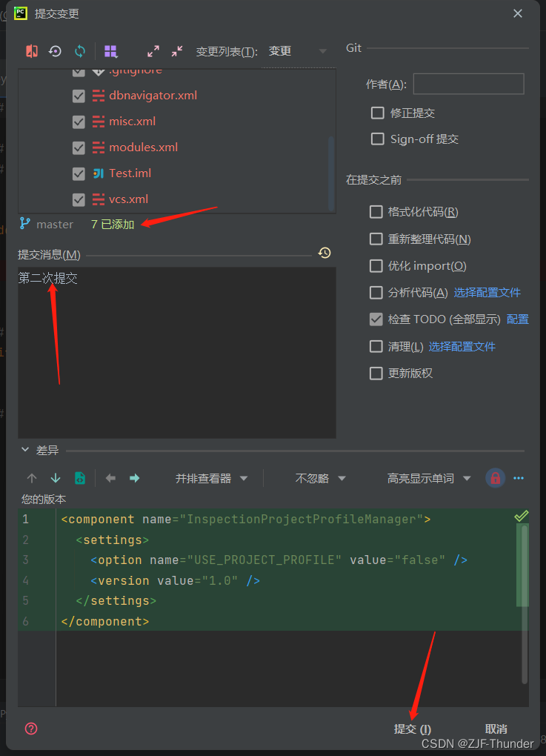Viewport: 546px width, 756px height.
Task: Compare previous file left arrow
Action: [111, 478]
